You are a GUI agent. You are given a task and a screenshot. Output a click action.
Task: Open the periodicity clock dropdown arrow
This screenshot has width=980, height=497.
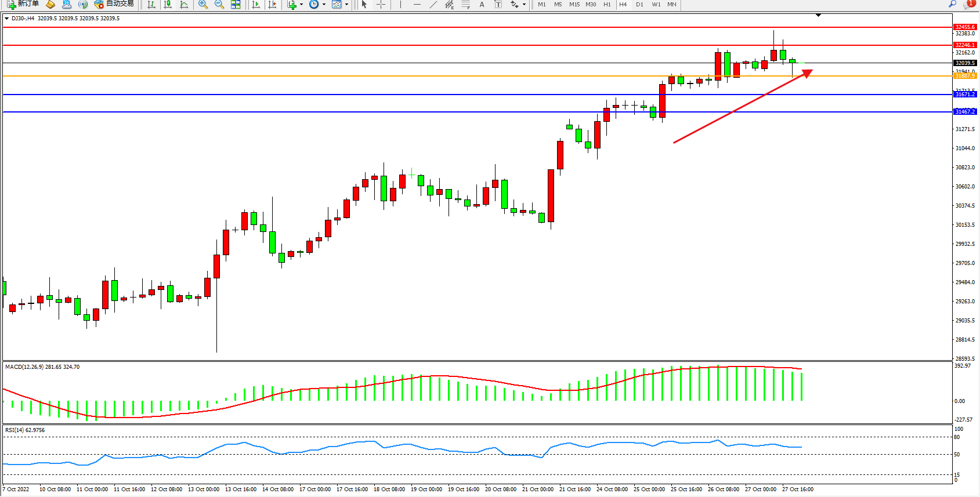point(324,5)
